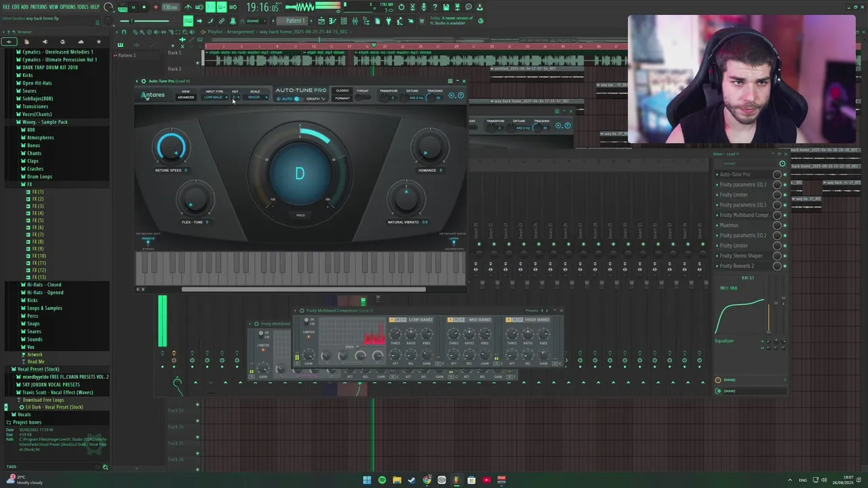Open the Maximus slot arrow menu in mixer

pos(717,225)
